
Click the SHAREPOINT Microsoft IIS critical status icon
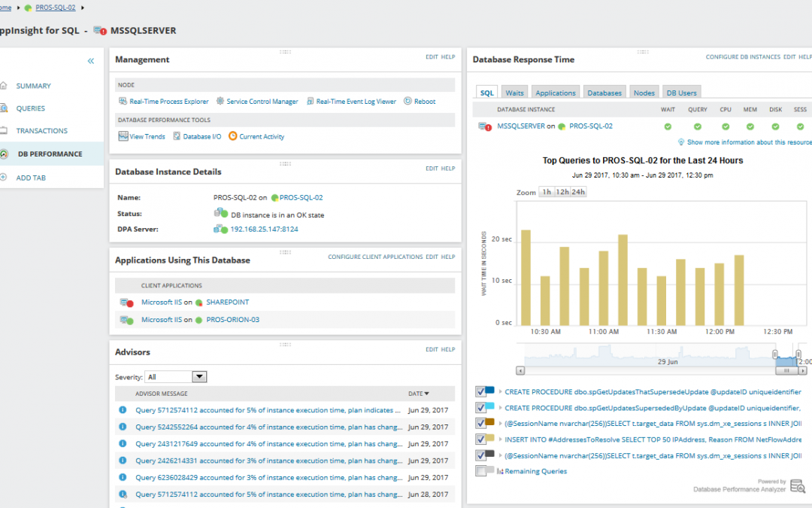point(127,303)
